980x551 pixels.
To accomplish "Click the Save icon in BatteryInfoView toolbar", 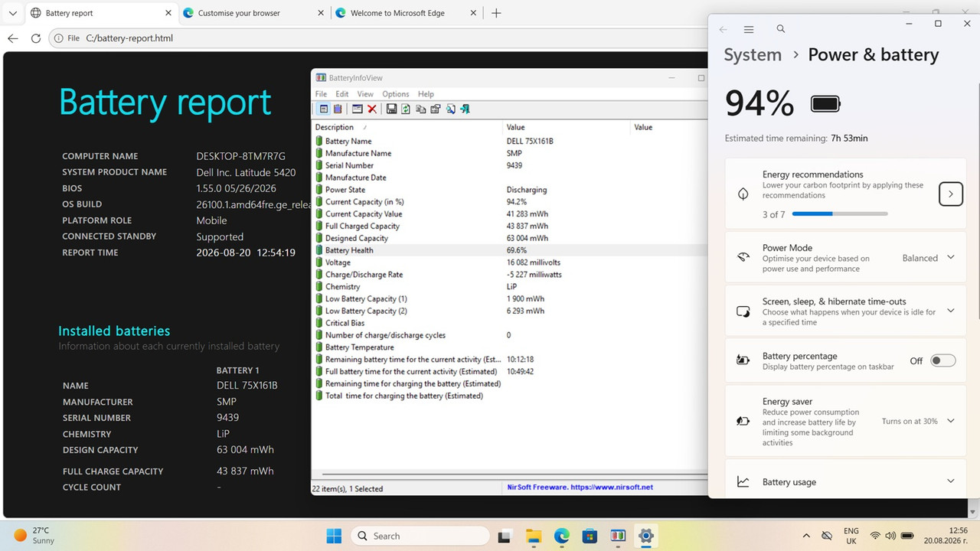I will 391,109.
